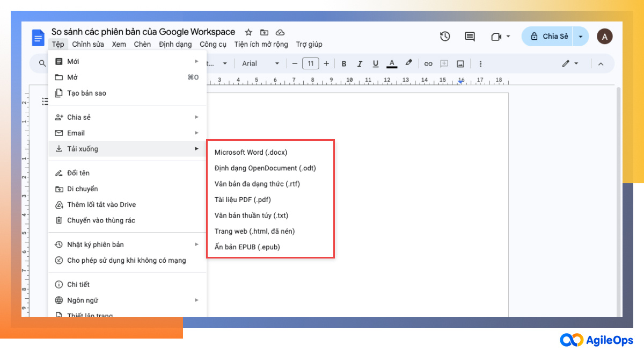Toggle bold formatting
This screenshot has width=644, height=352.
[x=343, y=63]
